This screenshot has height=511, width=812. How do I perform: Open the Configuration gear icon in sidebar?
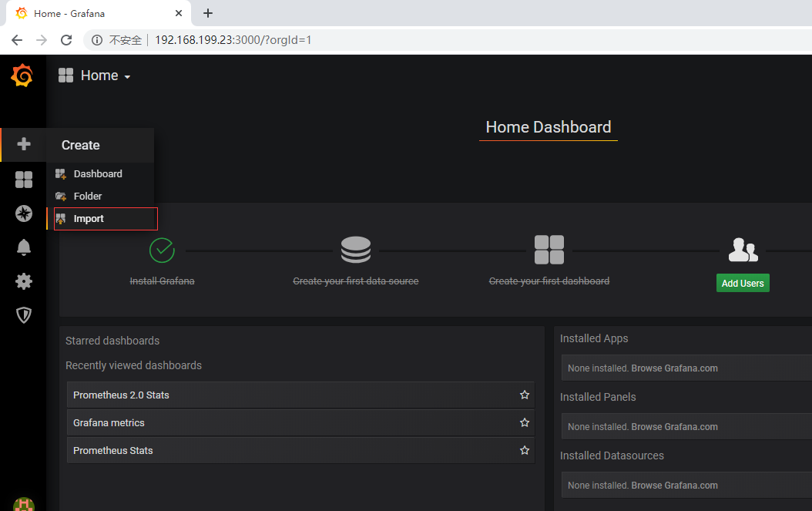coord(24,281)
